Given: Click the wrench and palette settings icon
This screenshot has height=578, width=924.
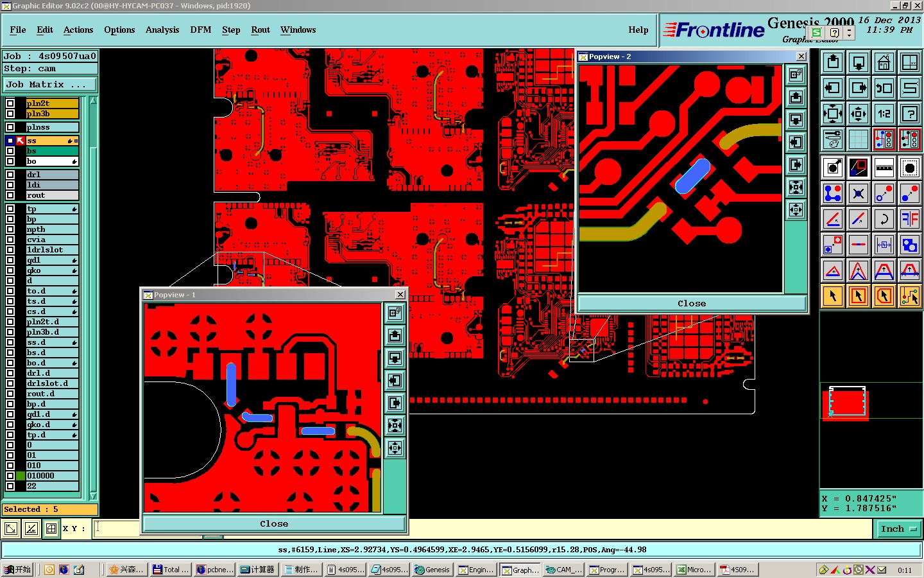Looking at the screenshot, I should pos(833,139).
